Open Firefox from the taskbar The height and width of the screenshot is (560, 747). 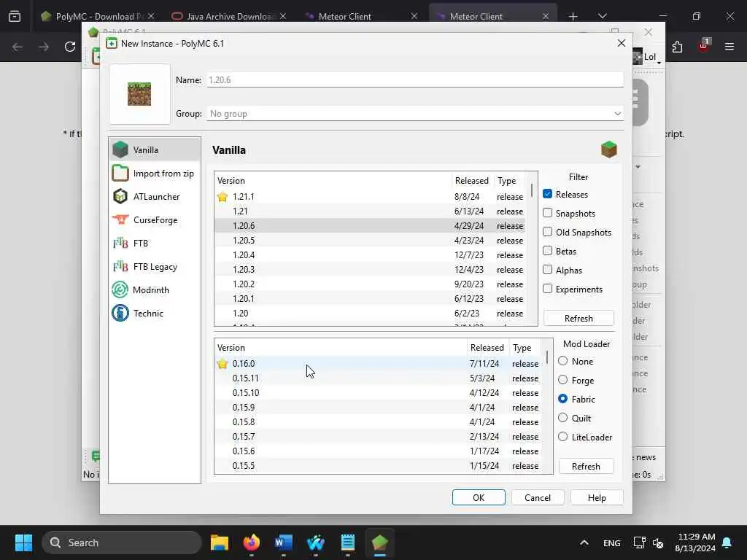tap(252, 542)
